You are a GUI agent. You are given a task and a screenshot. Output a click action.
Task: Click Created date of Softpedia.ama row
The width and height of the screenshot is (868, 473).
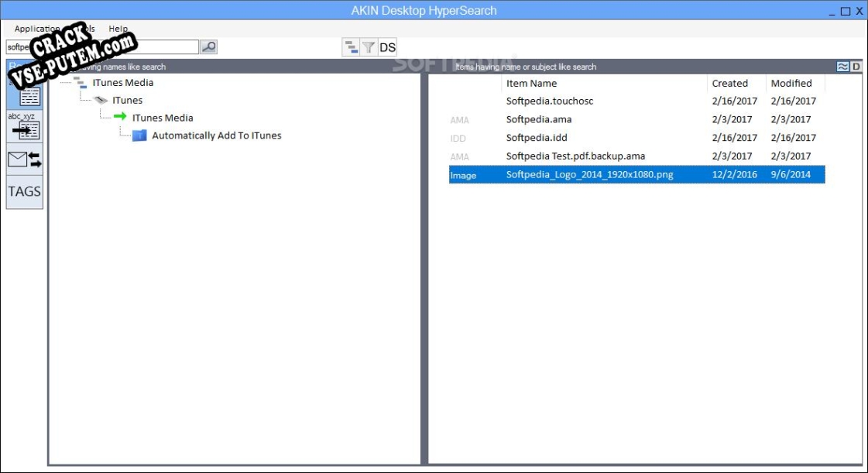pos(732,119)
